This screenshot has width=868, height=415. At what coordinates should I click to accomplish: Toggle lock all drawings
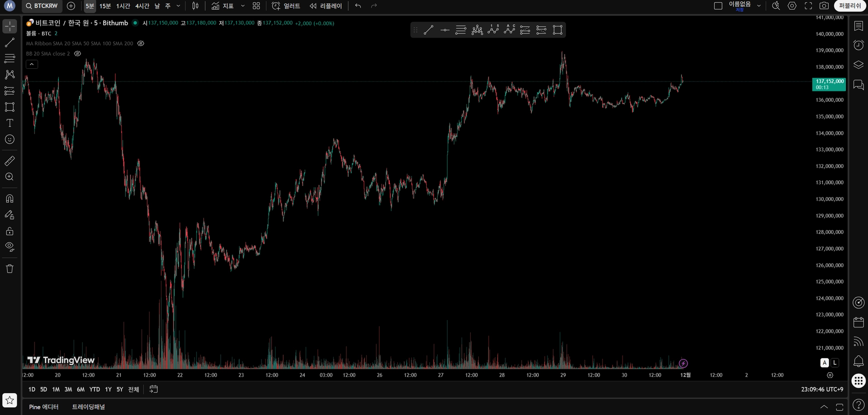(9, 231)
